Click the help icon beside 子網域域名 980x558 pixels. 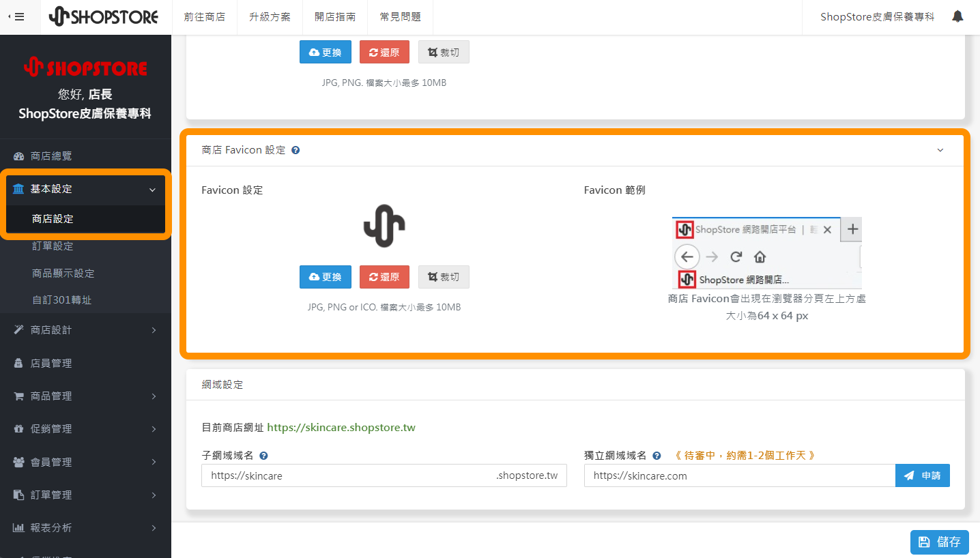[263, 456]
